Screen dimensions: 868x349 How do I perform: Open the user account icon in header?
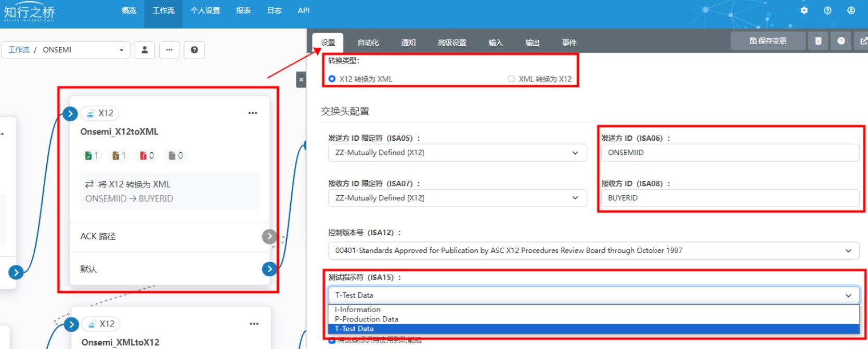tap(851, 10)
